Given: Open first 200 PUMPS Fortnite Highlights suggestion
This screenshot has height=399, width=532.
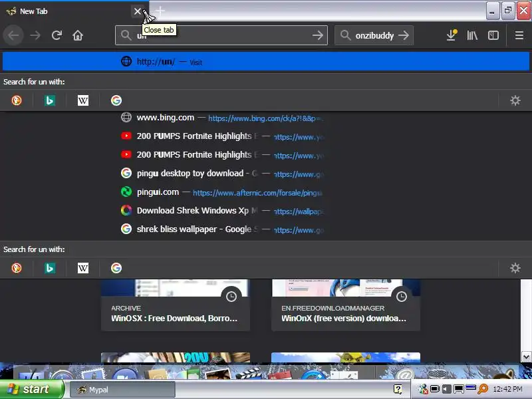Looking at the screenshot, I should click(222, 136).
